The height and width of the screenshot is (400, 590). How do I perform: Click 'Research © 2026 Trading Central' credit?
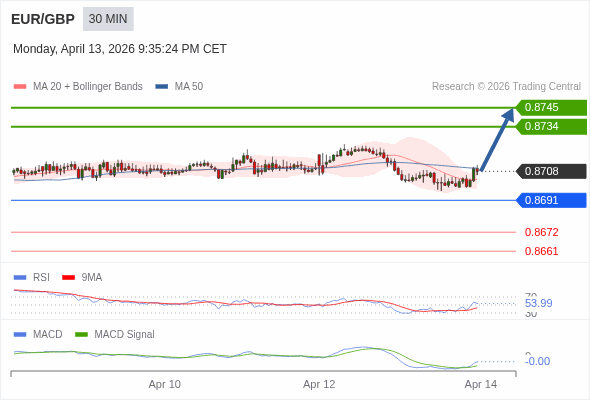[x=506, y=87]
